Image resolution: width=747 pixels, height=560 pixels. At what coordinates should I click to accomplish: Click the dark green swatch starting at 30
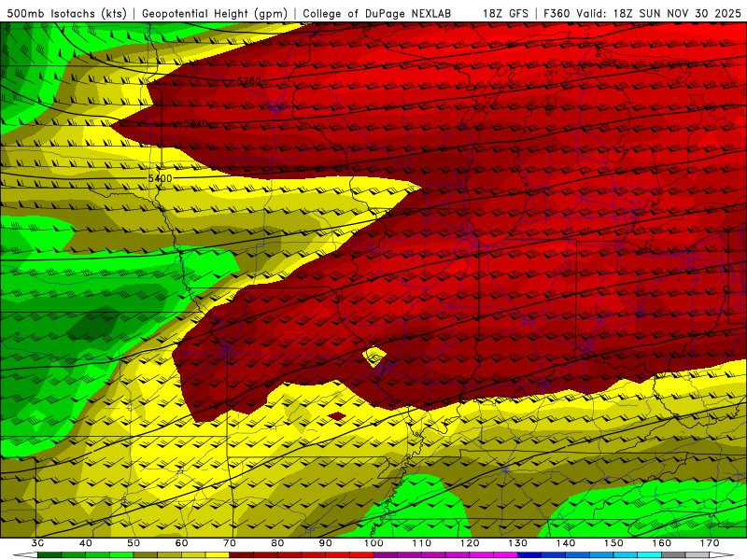tap(49, 554)
